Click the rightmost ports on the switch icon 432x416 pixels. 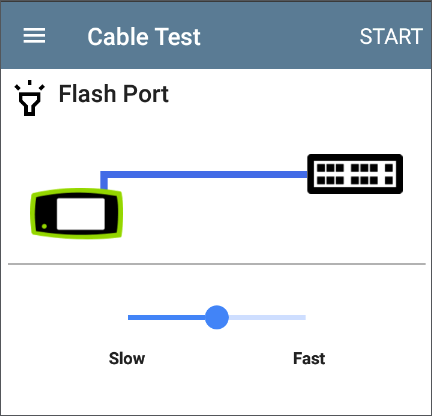[x=389, y=174]
